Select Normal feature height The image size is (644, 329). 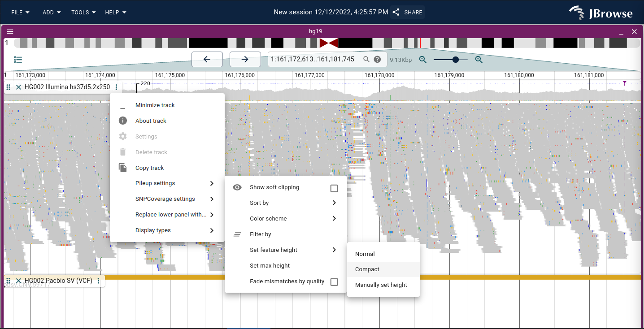(x=383, y=254)
